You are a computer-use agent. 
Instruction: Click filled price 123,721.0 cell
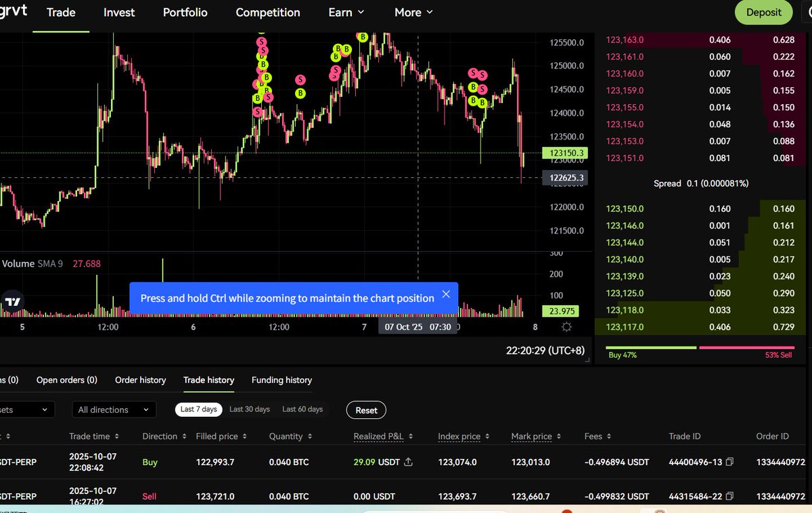point(214,496)
